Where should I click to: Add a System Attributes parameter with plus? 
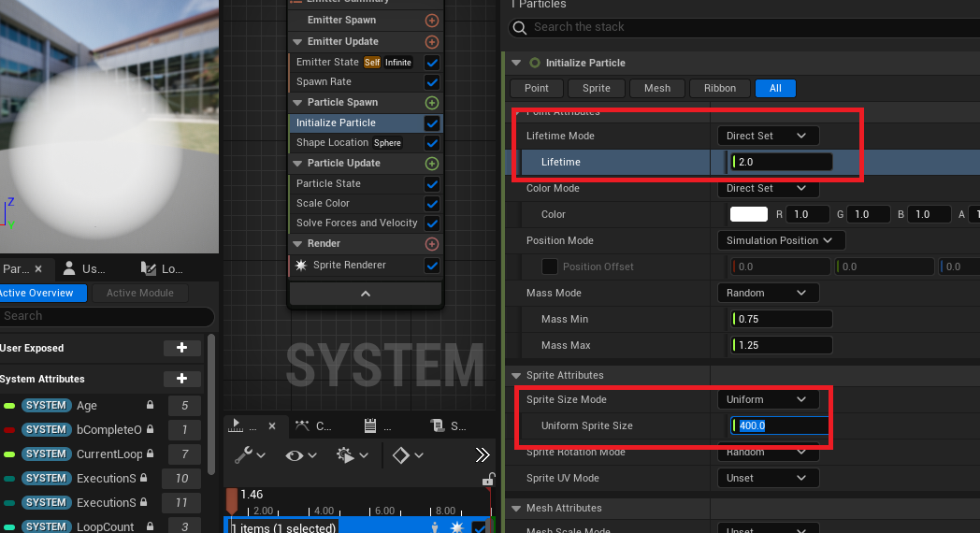click(x=181, y=379)
